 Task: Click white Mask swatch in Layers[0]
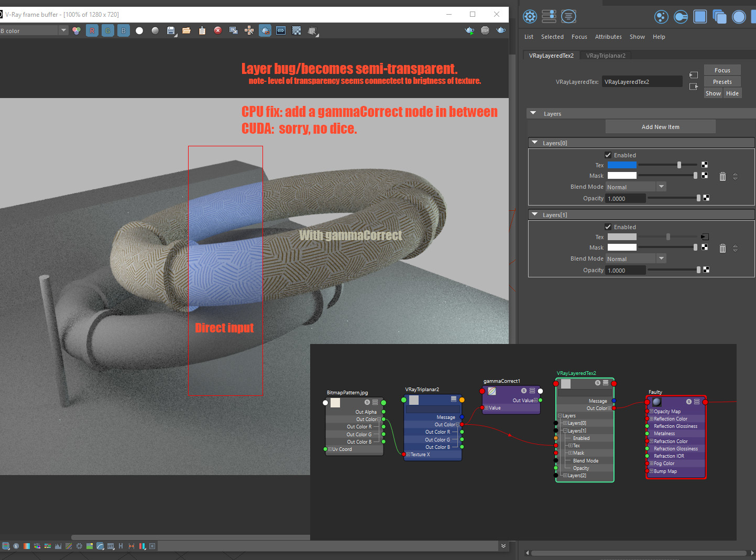pos(622,176)
